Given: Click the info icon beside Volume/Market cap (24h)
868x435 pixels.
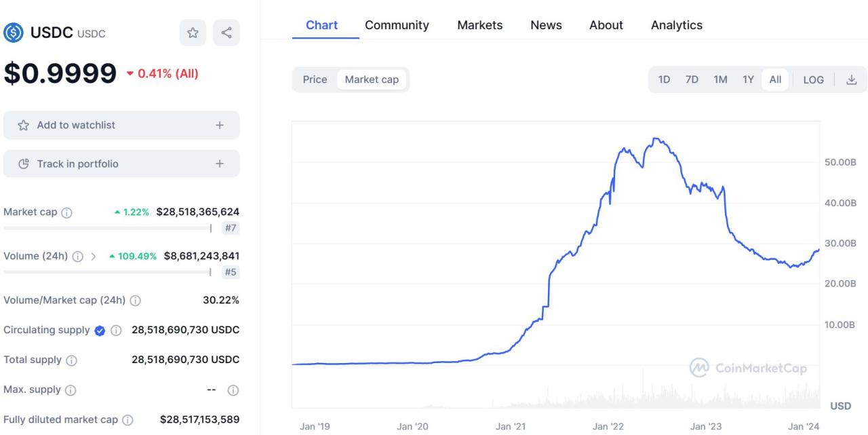Looking at the screenshot, I should (136, 301).
